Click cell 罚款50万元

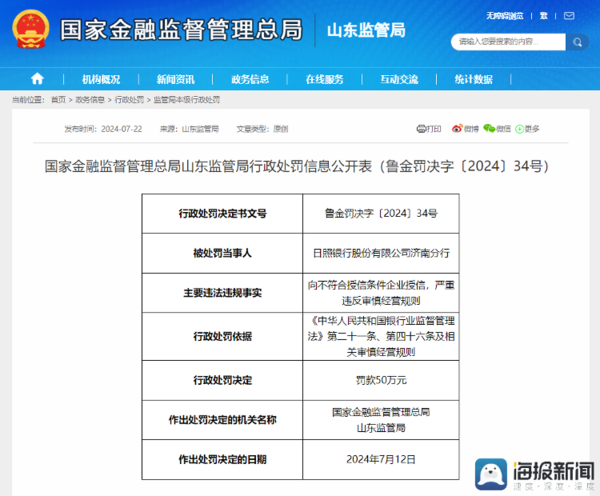pyautogui.click(x=381, y=380)
